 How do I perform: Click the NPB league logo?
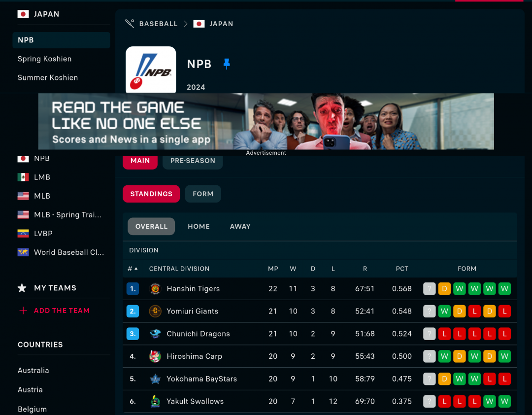(151, 69)
